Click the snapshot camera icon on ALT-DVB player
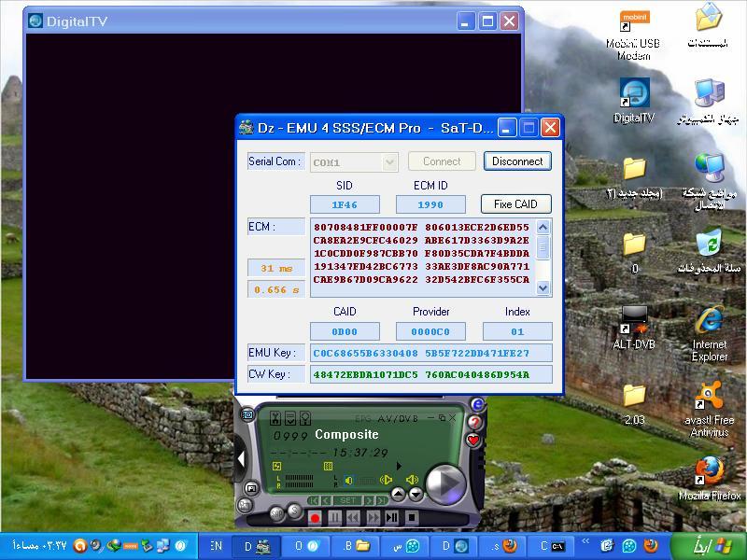The height and width of the screenshot is (560, 747). [247, 414]
